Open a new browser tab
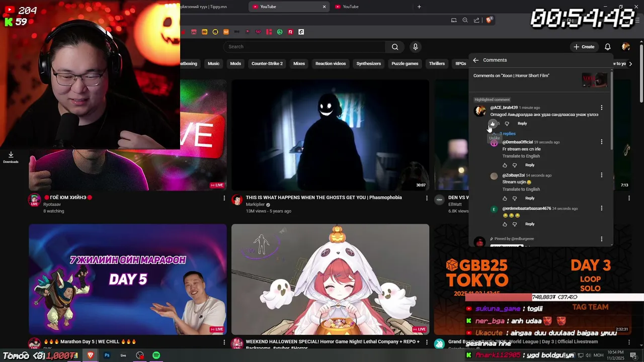Viewport: 644px width, 362px height. point(419,7)
